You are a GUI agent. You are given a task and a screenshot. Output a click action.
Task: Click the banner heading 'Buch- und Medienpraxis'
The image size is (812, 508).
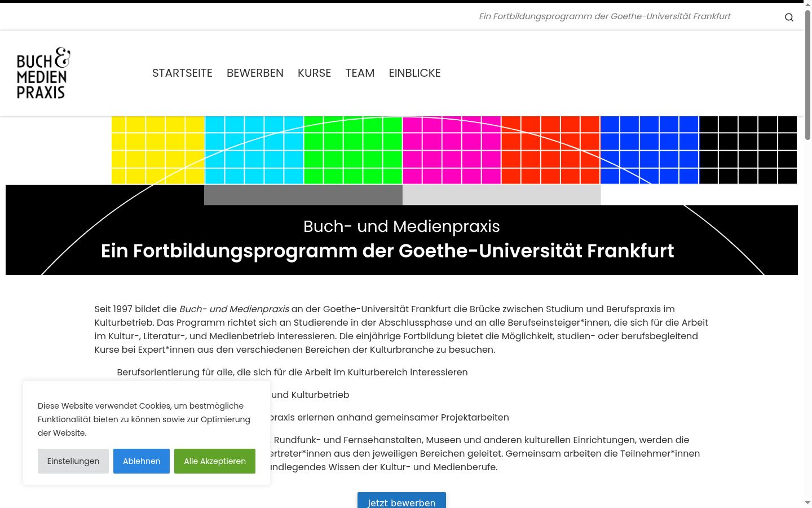coord(401,226)
